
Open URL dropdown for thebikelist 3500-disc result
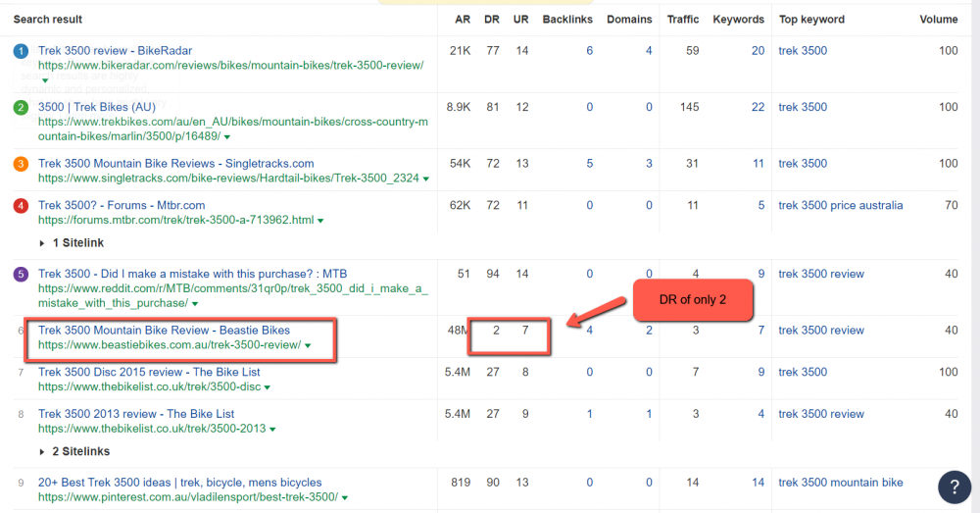point(268,387)
